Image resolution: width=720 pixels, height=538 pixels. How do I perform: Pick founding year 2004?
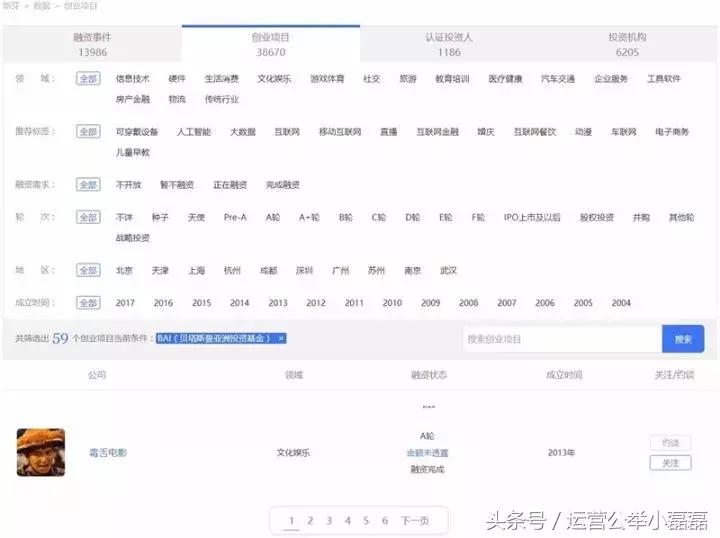coord(621,303)
